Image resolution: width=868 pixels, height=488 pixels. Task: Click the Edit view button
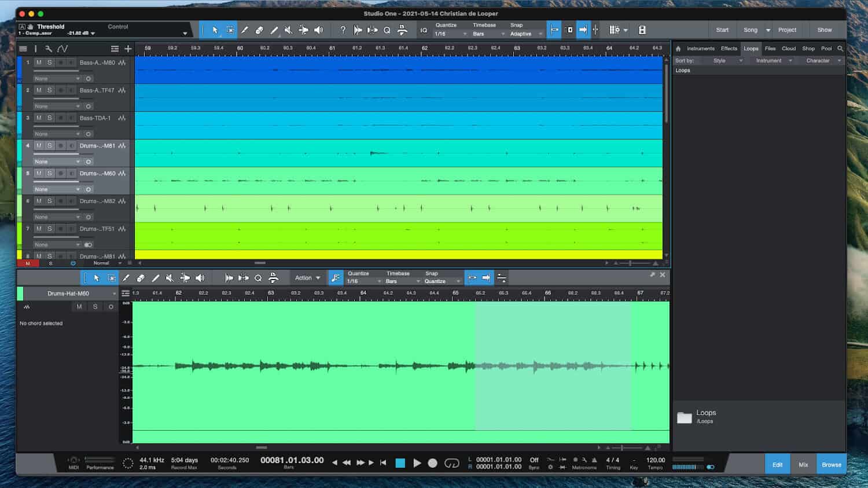(x=777, y=464)
